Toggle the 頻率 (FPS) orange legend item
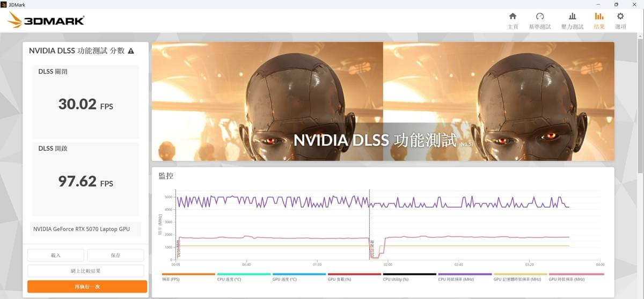644x299 pixels. [188, 277]
